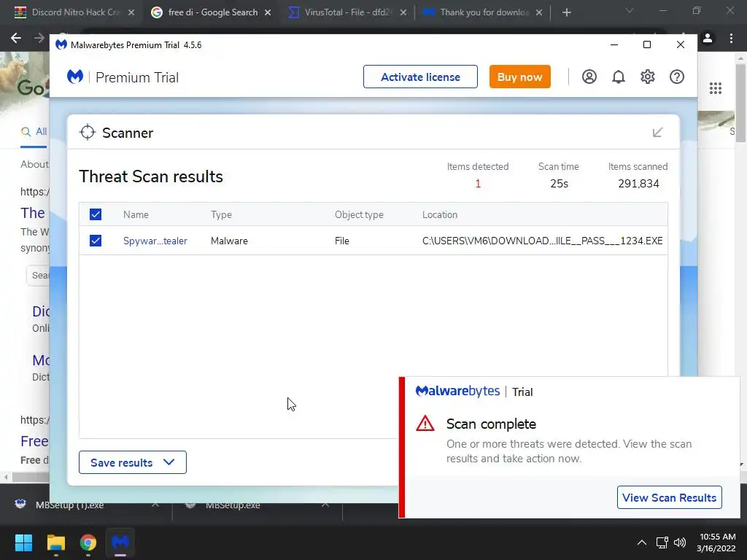Sort by Object type column header
Screen dimensions: 747x560
pos(359,215)
